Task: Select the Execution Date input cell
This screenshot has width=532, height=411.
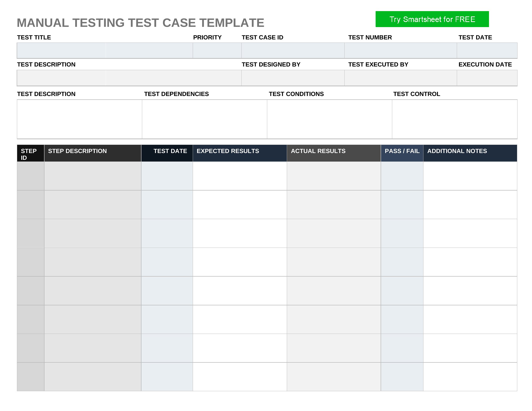Action: pos(487,78)
